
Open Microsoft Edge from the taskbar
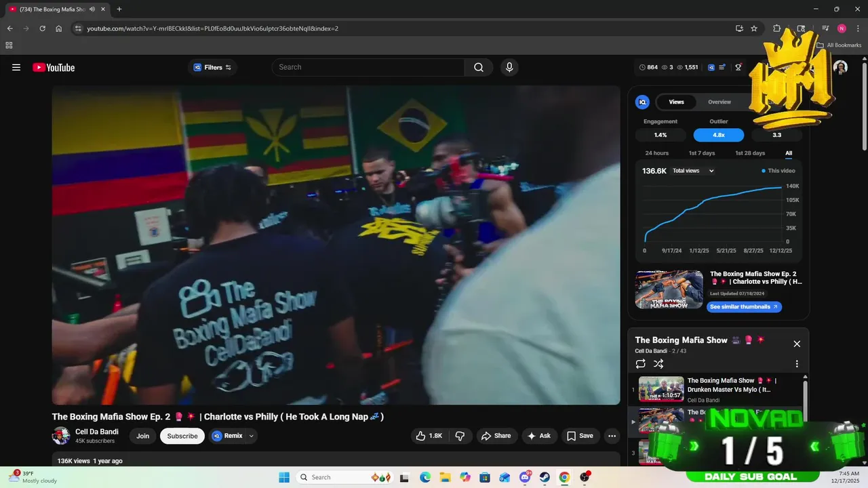tap(425, 477)
